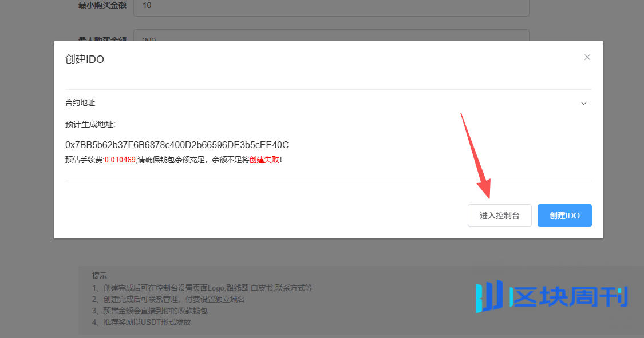Click the blue 创建IDO button
Image resolution: width=644 pixels, height=338 pixels.
(x=564, y=216)
